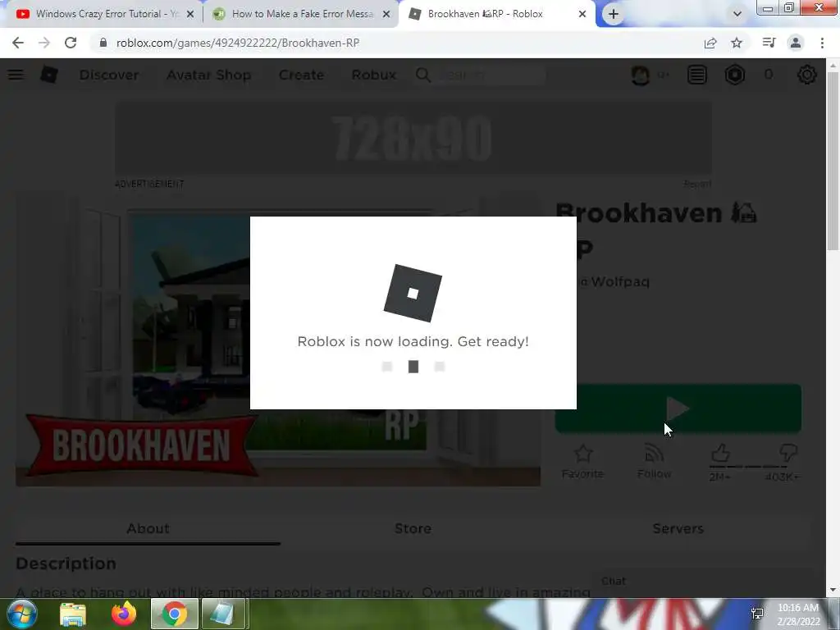840x630 pixels.
Task: Switch to the Store tab
Action: tap(413, 529)
